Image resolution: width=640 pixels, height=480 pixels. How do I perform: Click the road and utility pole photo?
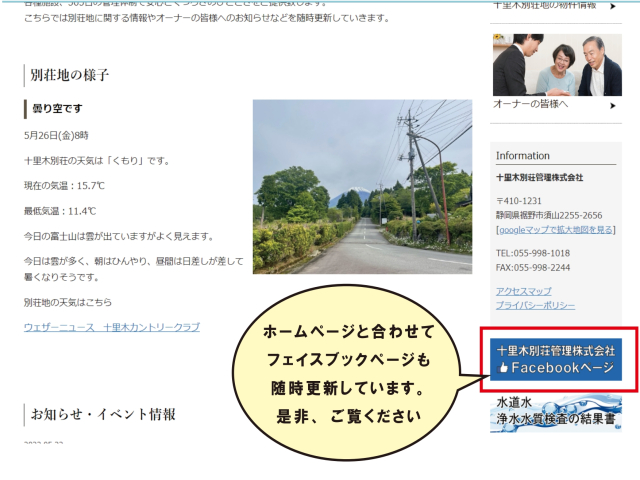[362, 186]
